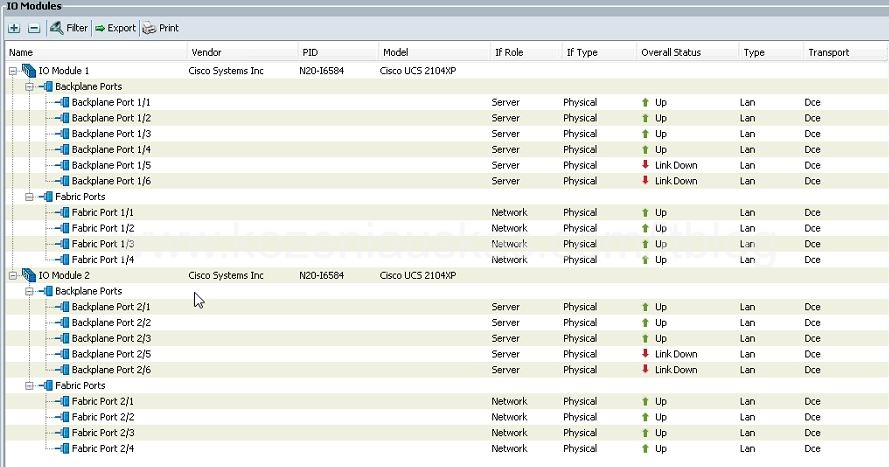889x467 pixels.
Task: Click the expand all plus icon in toolbar
Action: tap(14, 28)
